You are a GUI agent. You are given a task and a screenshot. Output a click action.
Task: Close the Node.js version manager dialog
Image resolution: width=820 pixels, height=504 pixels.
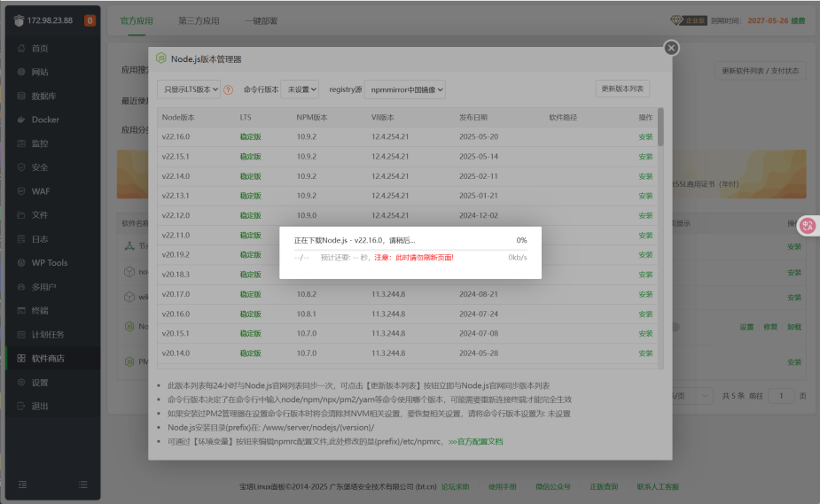click(x=671, y=48)
